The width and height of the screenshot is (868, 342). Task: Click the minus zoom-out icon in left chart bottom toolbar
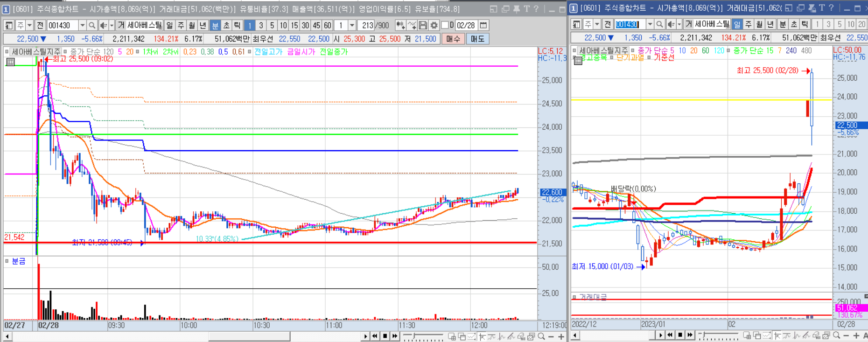click(551, 336)
